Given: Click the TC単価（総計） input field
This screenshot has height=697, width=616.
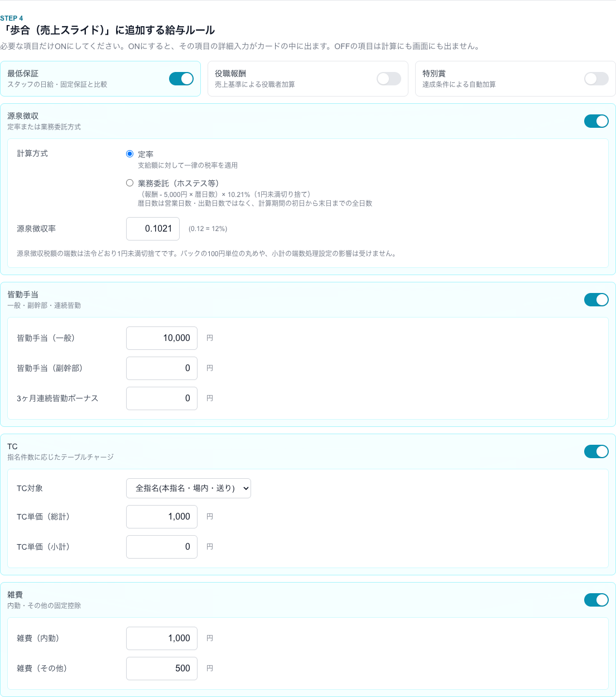Looking at the screenshot, I should [x=162, y=517].
